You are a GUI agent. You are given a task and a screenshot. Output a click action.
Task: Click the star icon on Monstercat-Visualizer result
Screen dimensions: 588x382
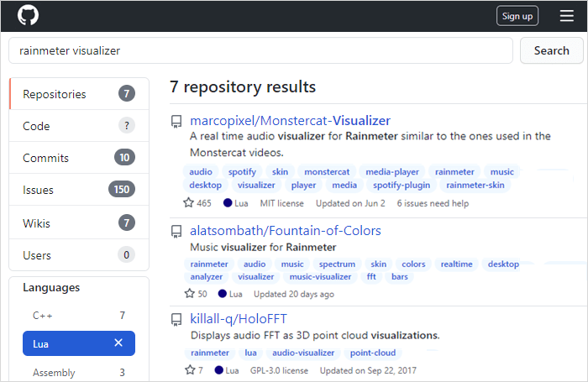188,203
